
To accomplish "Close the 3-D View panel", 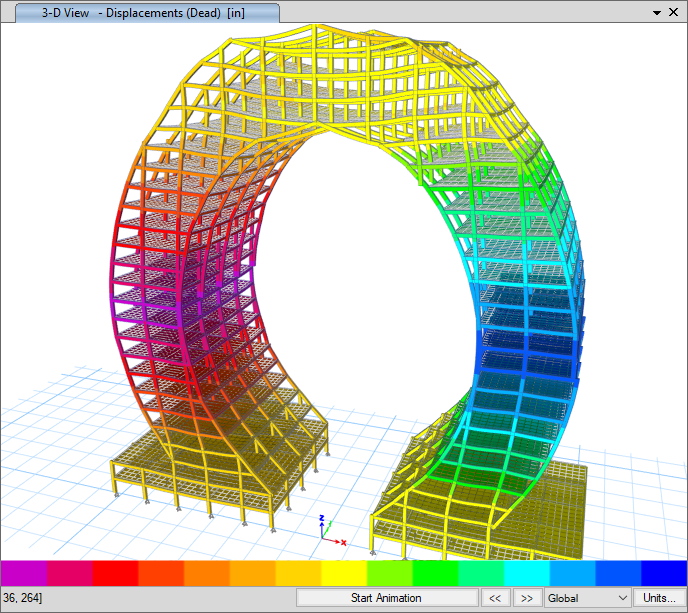I will tap(675, 13).
